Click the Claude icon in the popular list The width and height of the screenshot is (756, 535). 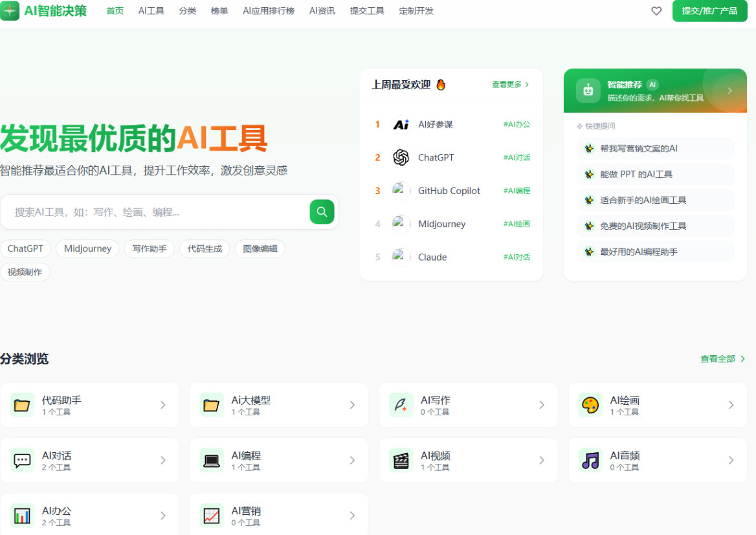[x=401, y=257]
